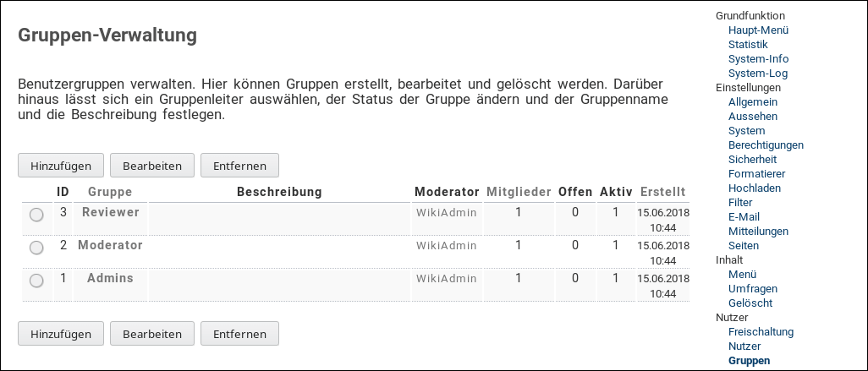Select the Reviewer group radio button
The width and height of the screenshot is (868, 371).
tap(36, 215)
